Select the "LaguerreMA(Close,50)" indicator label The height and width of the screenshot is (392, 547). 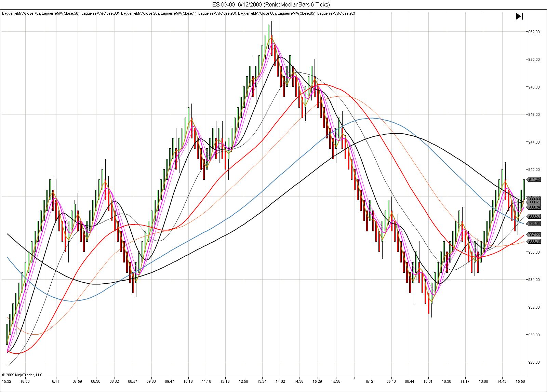(61, 14)
